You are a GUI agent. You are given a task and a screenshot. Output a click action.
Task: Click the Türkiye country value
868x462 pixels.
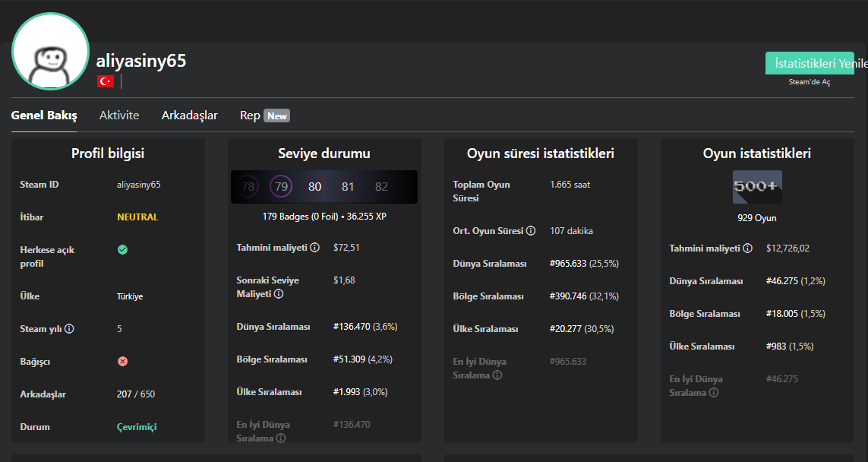click(x=130, y=296)
